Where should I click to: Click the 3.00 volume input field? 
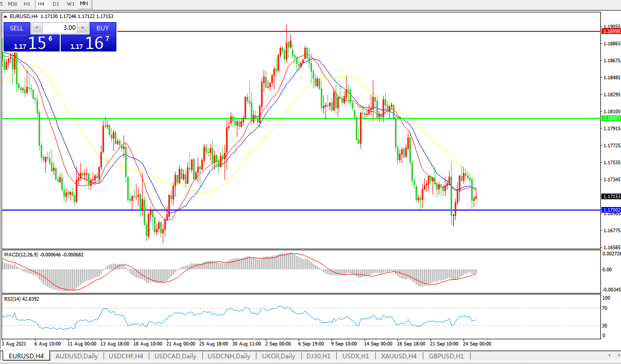click(60, 28)
